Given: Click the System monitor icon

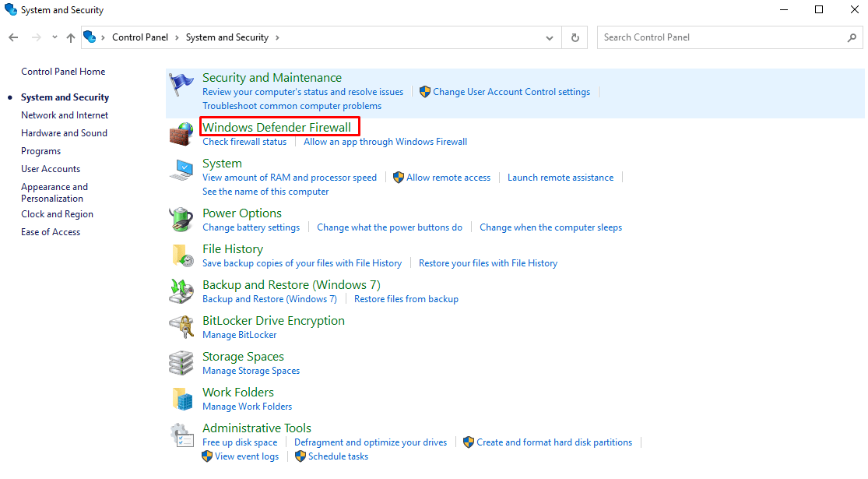Looking at the screenshot, I should (x=181, y=169).
